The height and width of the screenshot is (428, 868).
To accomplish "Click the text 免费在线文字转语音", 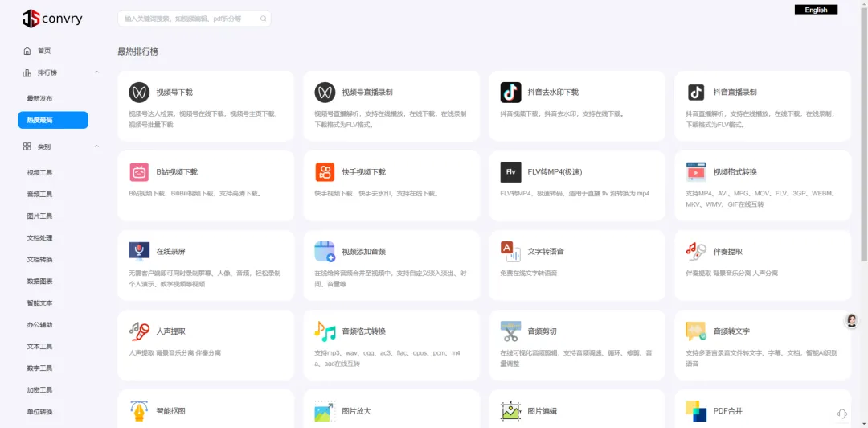I will (529, 274).
